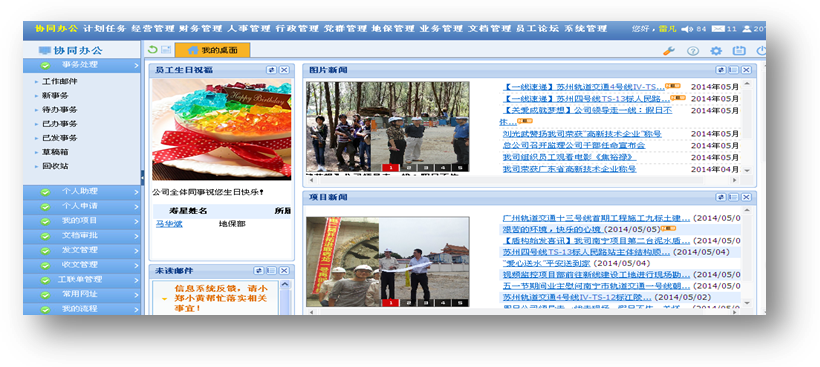The height and width of the screenshot is (367, 820).
Task: Open news link 我司荣获广东省高新技术企业称号
Action: [x=570, y=169]
